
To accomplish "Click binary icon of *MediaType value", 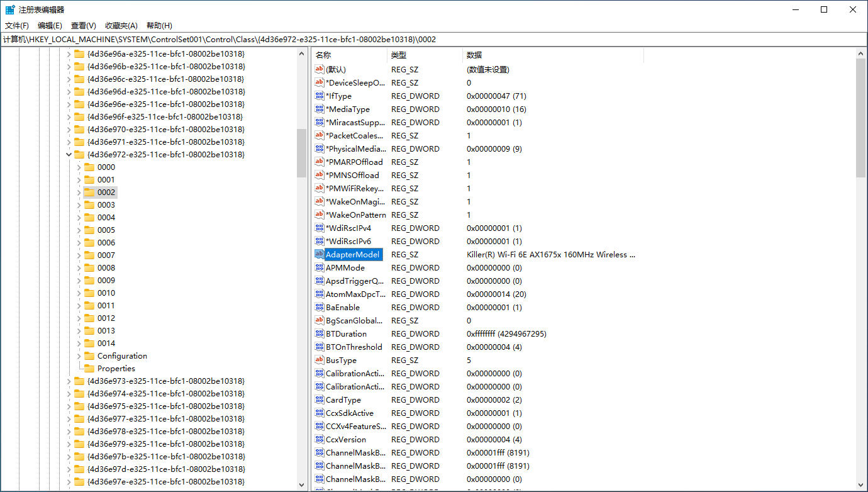I will (320, 109).
